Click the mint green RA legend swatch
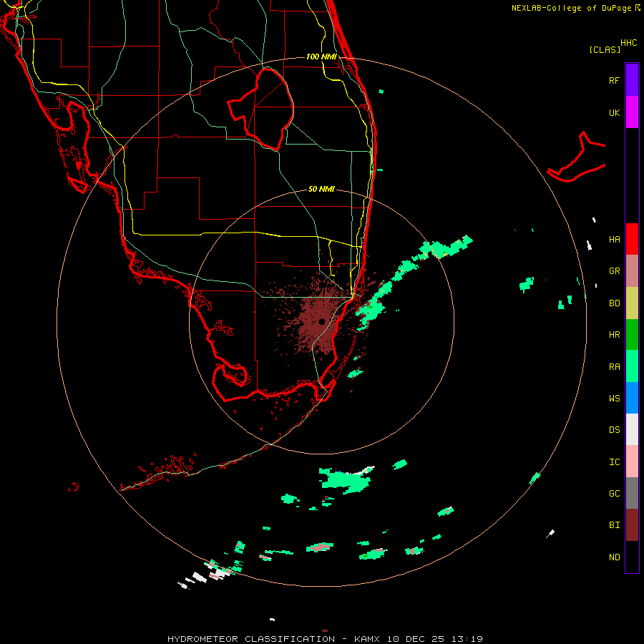 point(632,366)
